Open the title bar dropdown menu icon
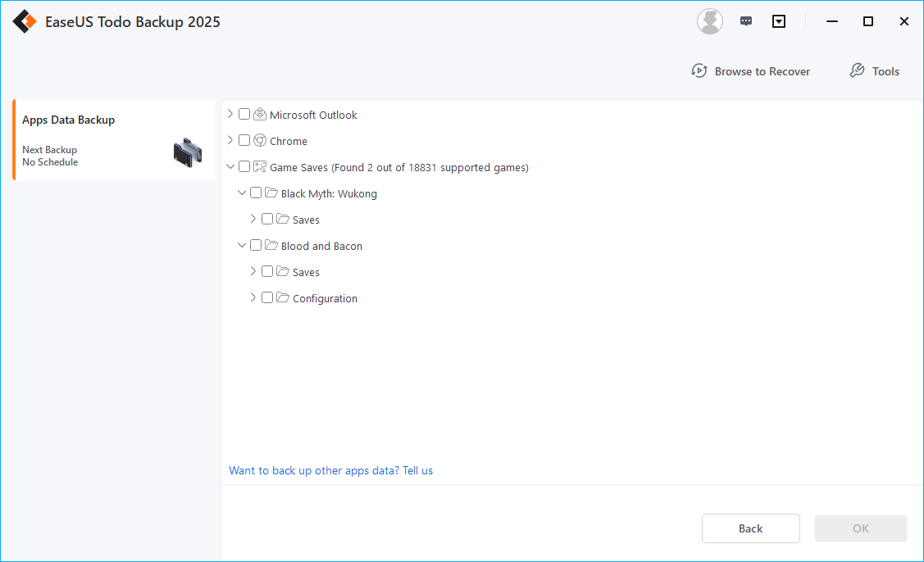This screenshot has width=924, height=562. (x=779, y=22)
